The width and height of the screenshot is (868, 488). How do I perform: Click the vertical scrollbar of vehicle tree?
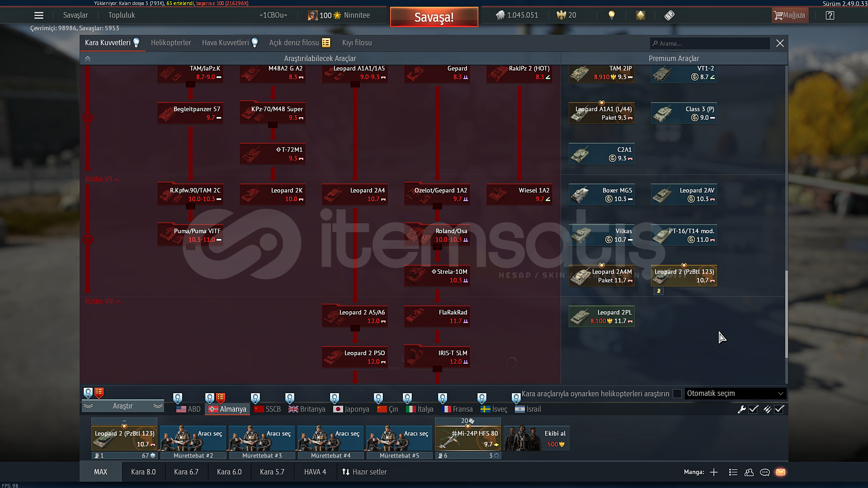click(786, 314)
